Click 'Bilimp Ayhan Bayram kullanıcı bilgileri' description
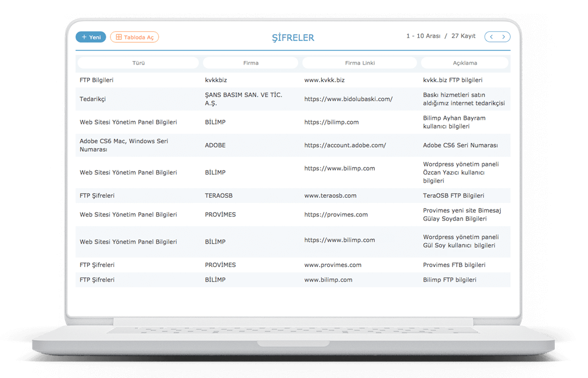The height and width of the screenshot is (378, 588). [454, 122]
